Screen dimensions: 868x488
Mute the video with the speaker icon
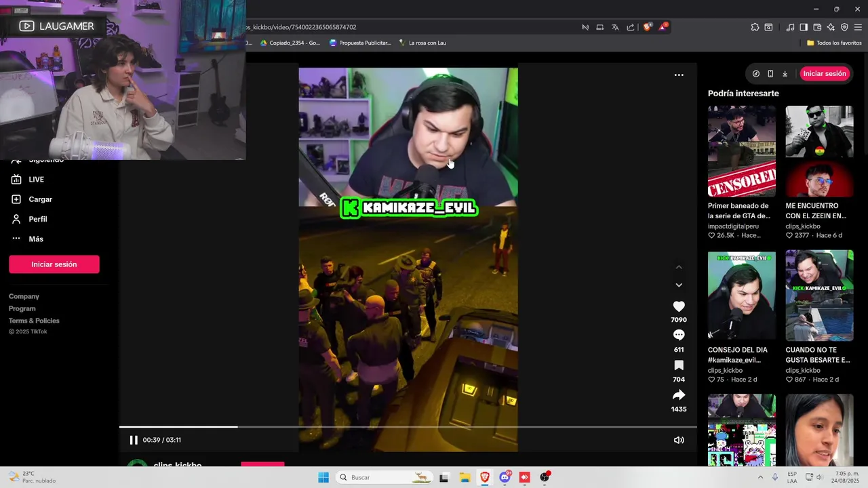tap(679, 440)
